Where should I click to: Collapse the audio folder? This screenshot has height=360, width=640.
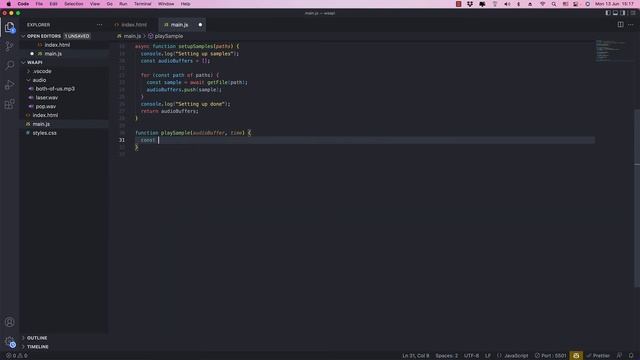coord(39,80)
